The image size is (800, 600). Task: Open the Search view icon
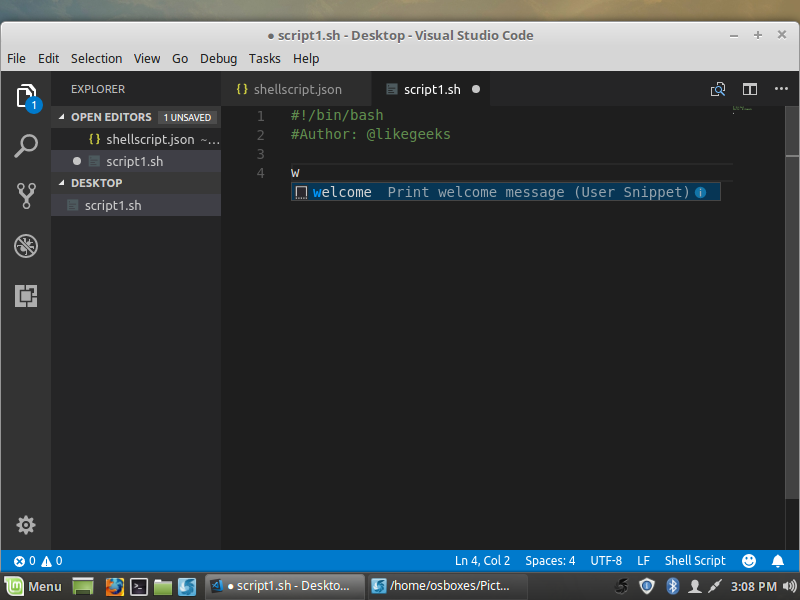point(27,146)
